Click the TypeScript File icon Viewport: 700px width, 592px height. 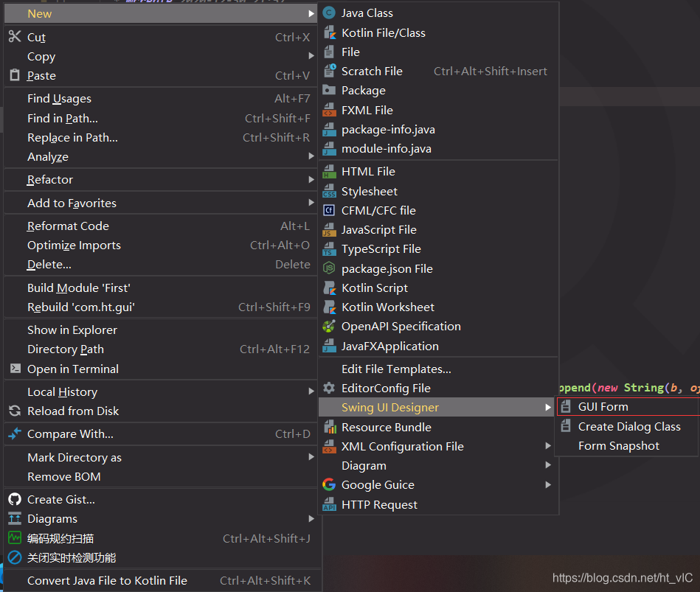click(329, 249)
